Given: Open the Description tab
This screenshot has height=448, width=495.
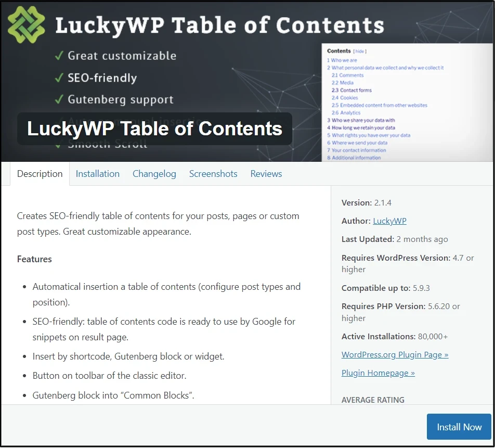Looking at the screenshot, I should (40, 174).
